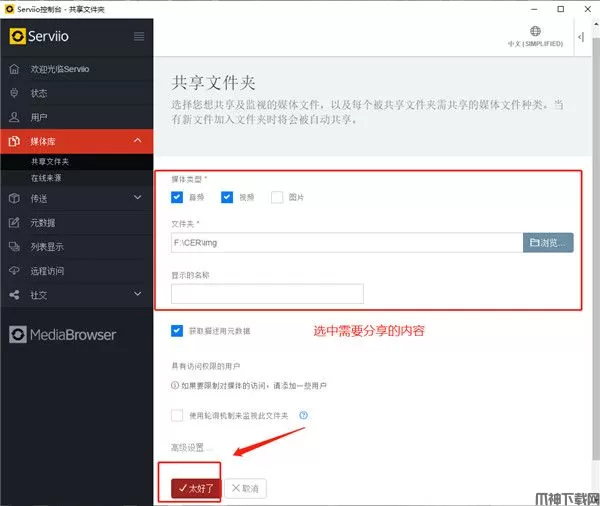Image resolution: width=600 pixels, height=506 pixels.
Task: Expand the delivery (传送) chevron
Action: point(138,198)
